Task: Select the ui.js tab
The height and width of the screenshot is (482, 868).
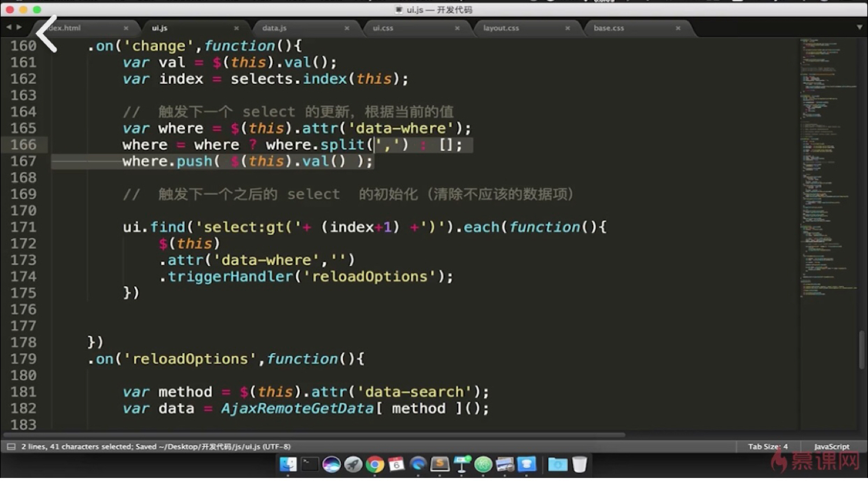Action: tap(160, 28)
